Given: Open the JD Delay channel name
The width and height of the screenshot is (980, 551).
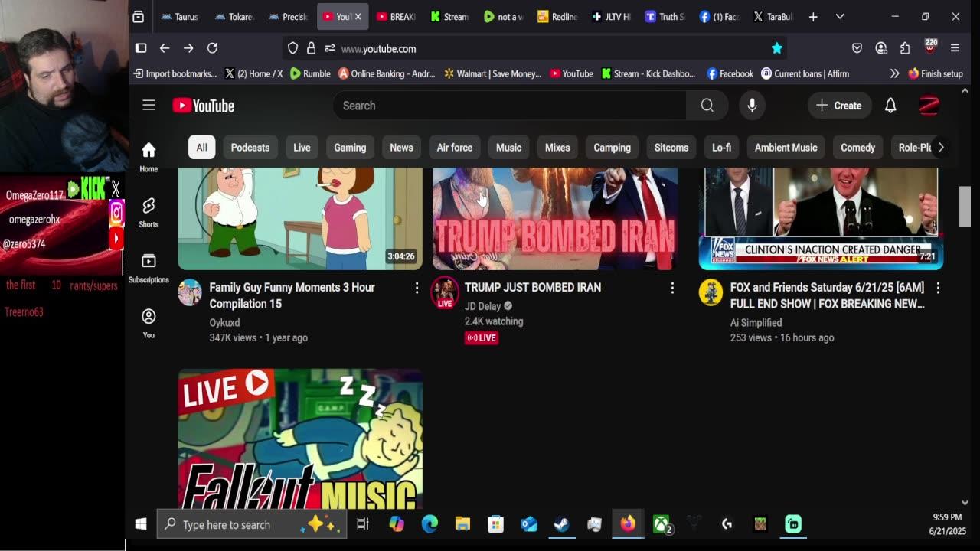Looking at the screenshot, I should [482, 306].
